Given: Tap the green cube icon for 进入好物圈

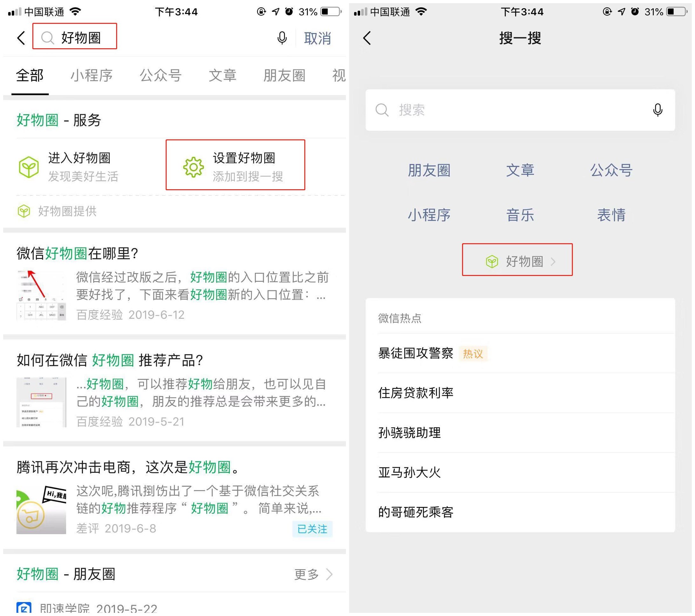Looking at the screenshot, I should [x=29, y=167].
